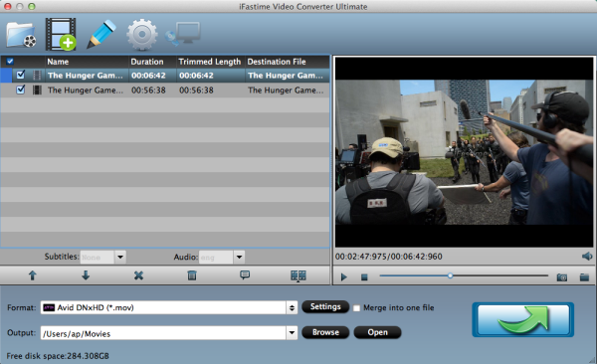Click the 00:06:42 Trimmed Length cell
Image resolution: width=597 pixels, height=364 pixels.
point(196,76)
